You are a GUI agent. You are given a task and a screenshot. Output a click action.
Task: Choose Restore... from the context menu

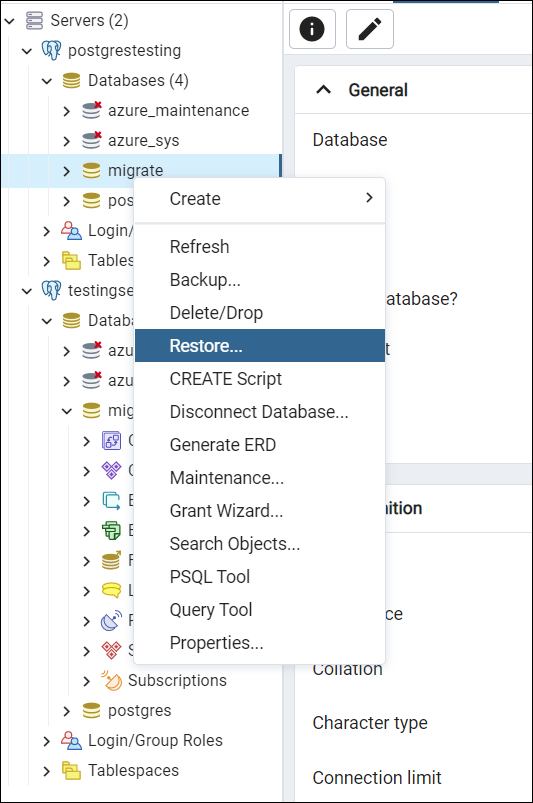[260, 346]
